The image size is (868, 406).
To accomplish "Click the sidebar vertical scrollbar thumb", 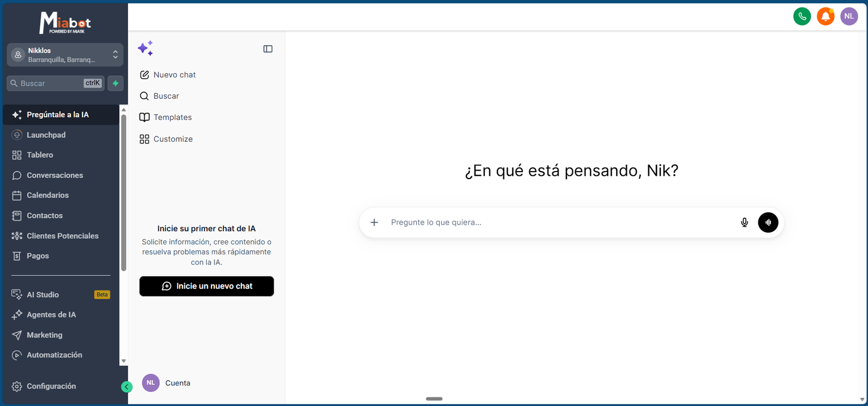I will pyautogui.click(x=124, y=193).
